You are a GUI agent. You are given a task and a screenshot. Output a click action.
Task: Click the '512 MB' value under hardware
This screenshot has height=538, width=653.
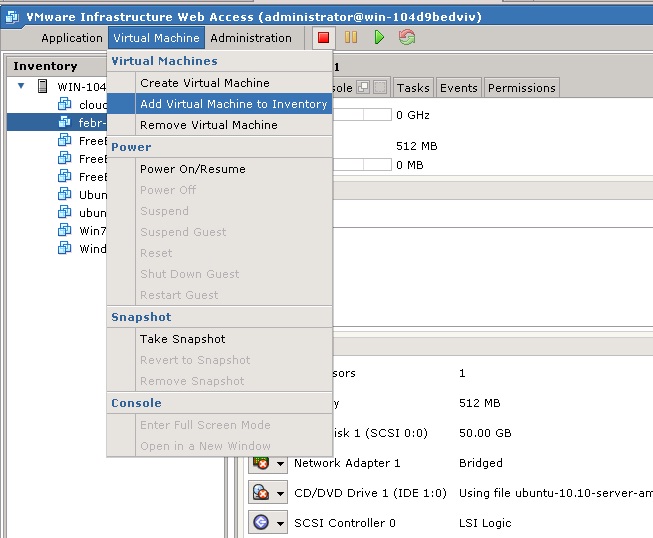tap(479, 403)
